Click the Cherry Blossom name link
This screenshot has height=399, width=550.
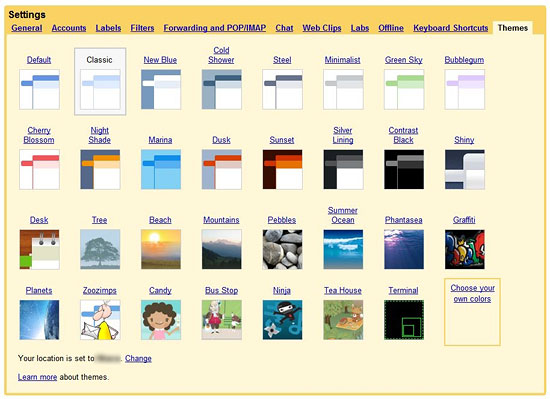tap(39, 135)
